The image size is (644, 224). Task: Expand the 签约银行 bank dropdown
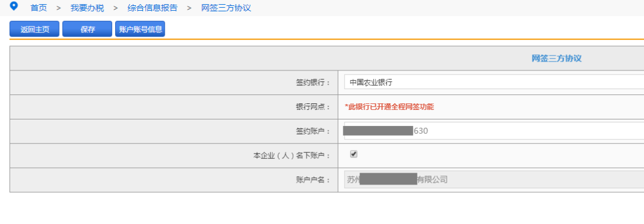tap(494, 82)
